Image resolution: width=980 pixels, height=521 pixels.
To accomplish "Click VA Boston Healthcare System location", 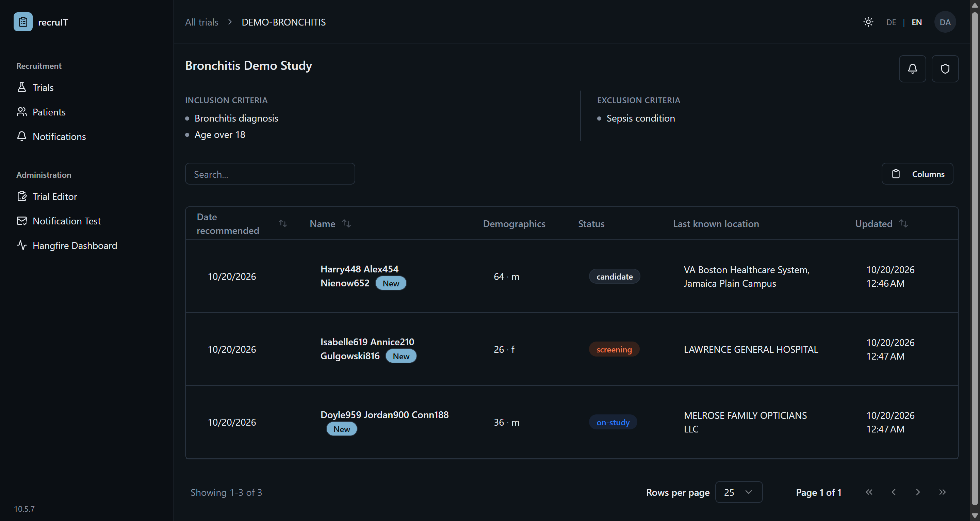I will (747, 277).
